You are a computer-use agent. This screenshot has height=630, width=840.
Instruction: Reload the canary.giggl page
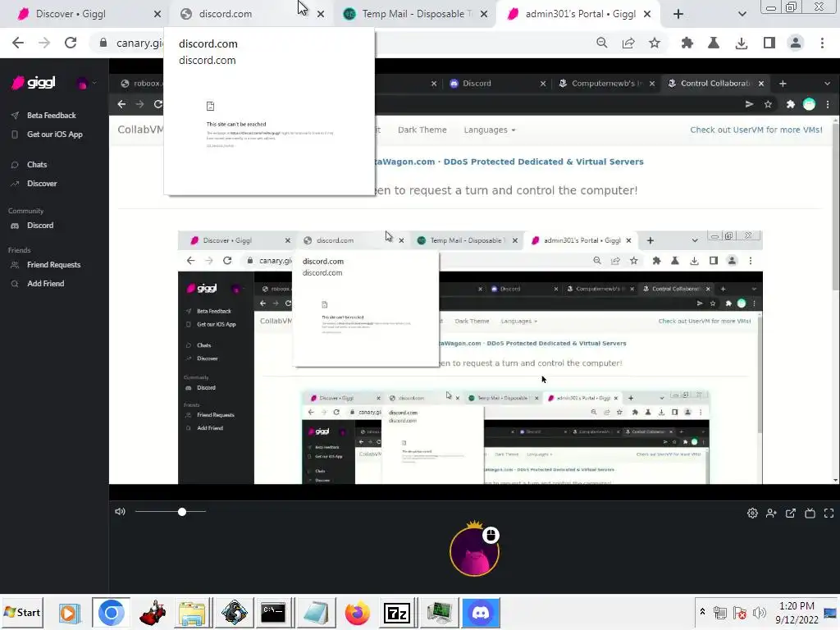[x=71, y=43]
